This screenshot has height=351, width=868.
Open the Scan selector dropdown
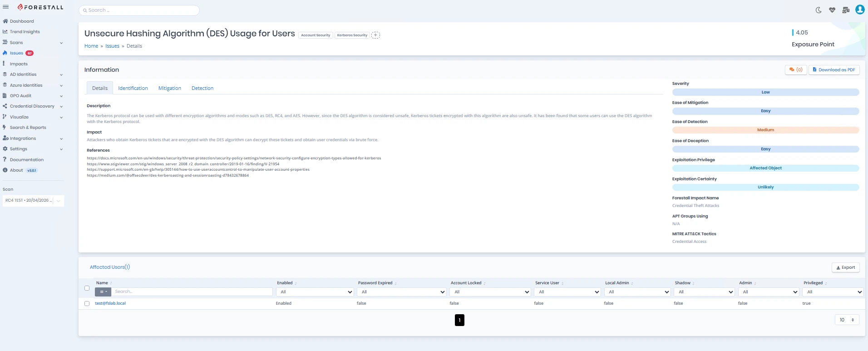33,200
